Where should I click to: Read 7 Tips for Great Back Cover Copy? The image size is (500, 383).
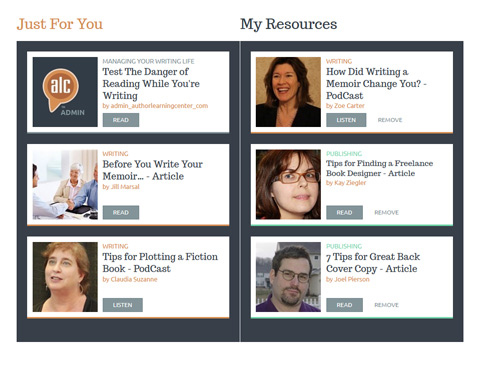tap(344, 305)
